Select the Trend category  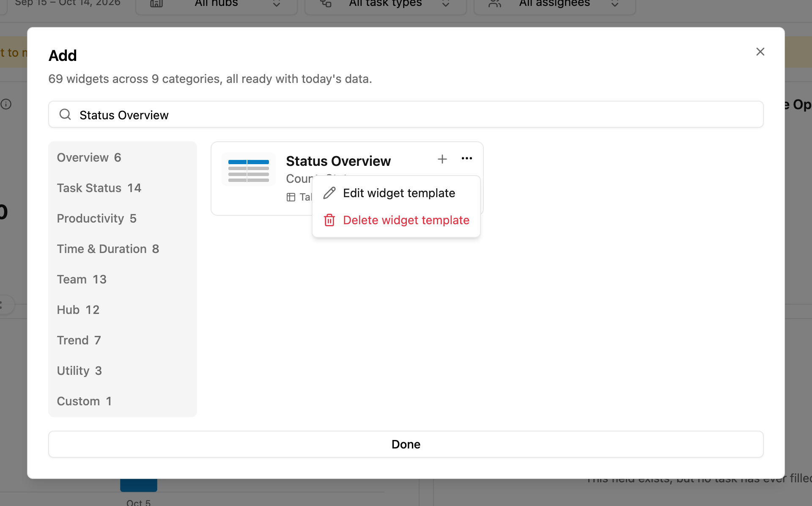tap(123, 340)
